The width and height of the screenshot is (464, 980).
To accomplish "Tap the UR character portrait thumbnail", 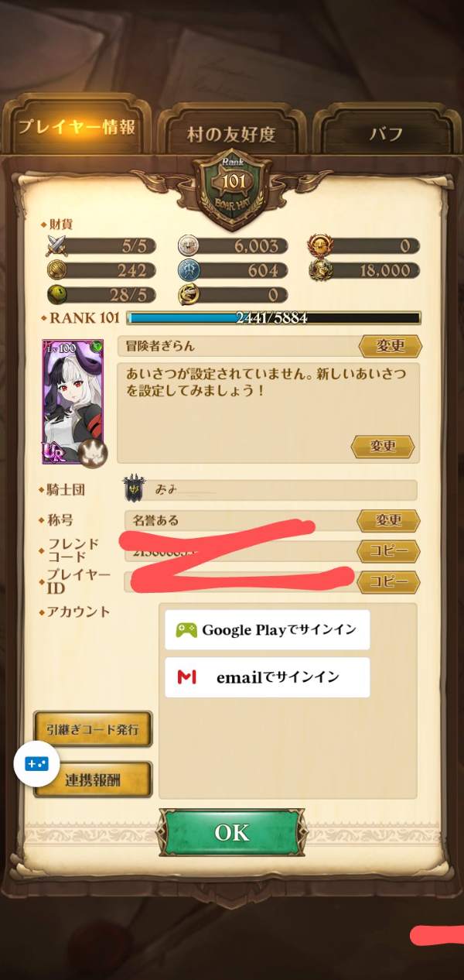I will coord(75,401).
